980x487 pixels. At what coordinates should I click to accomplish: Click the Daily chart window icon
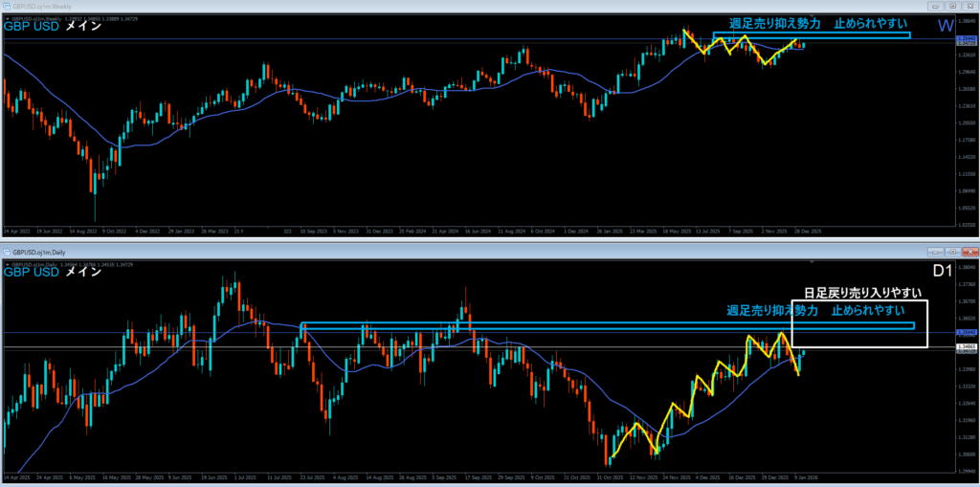7,252
